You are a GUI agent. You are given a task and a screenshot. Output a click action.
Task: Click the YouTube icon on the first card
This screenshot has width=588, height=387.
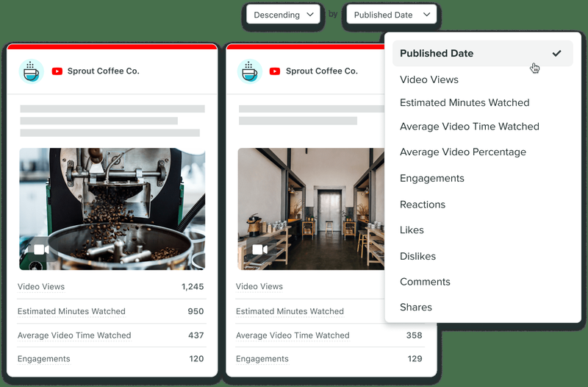(x=57, y=71)
